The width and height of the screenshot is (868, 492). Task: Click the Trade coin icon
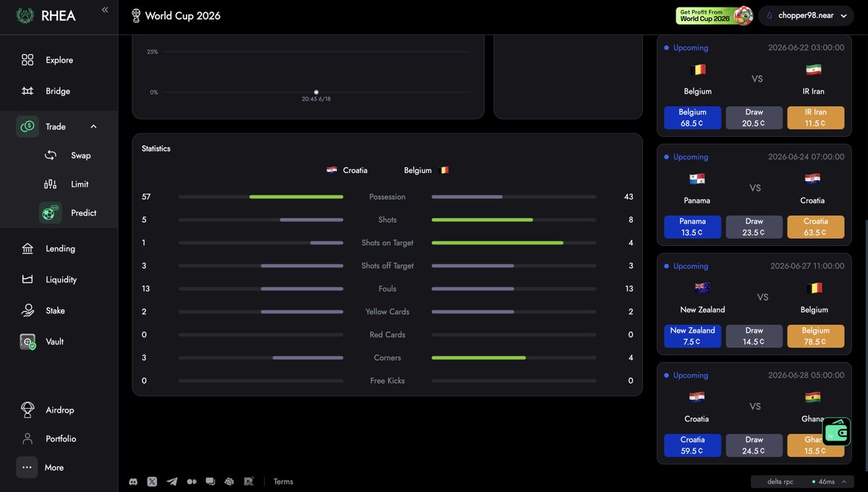[x=27, y=127]
